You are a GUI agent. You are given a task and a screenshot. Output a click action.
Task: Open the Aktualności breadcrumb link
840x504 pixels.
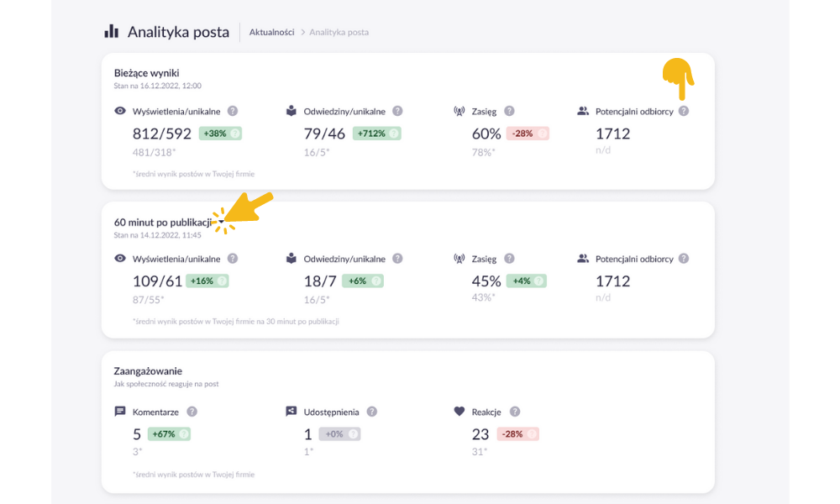271,32
